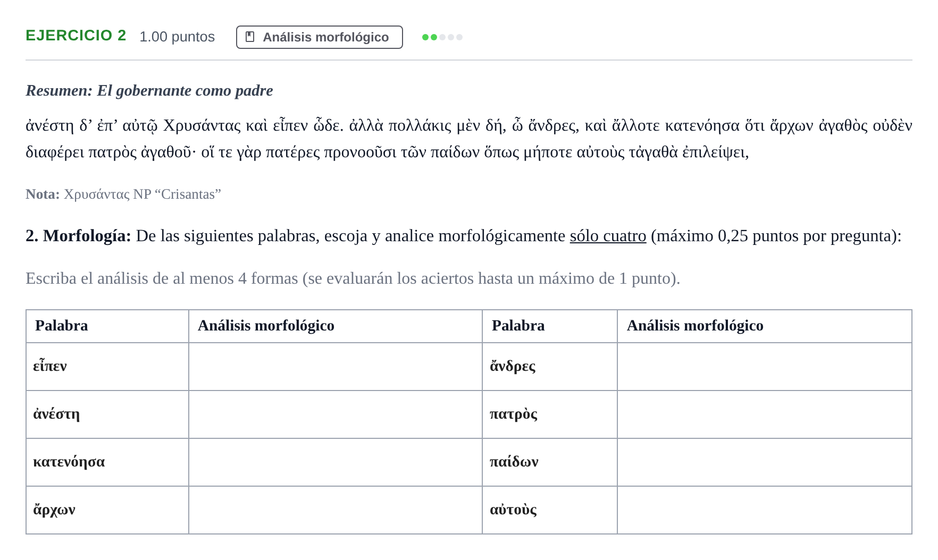
Task: Click the 2. Morfología bold label
Action: tap(78, 236)
